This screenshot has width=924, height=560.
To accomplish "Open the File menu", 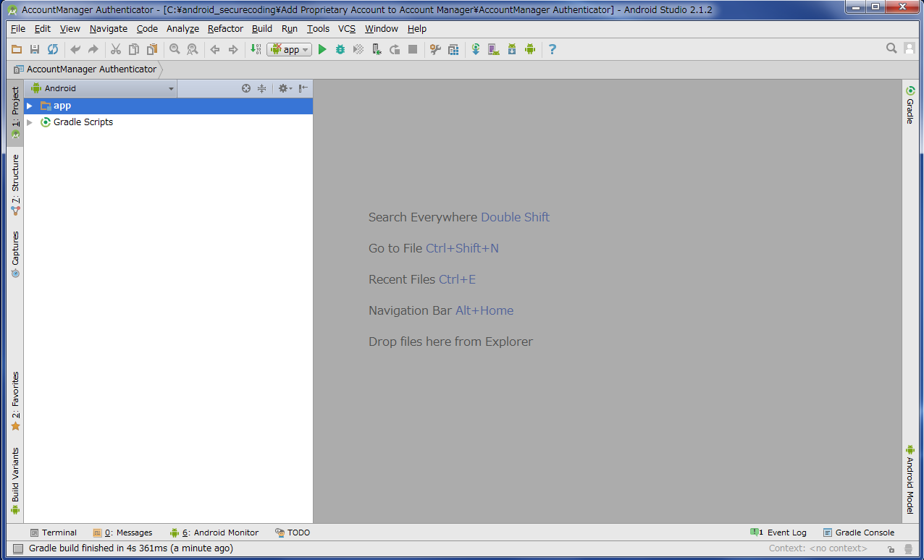I will tap(18, 29).
